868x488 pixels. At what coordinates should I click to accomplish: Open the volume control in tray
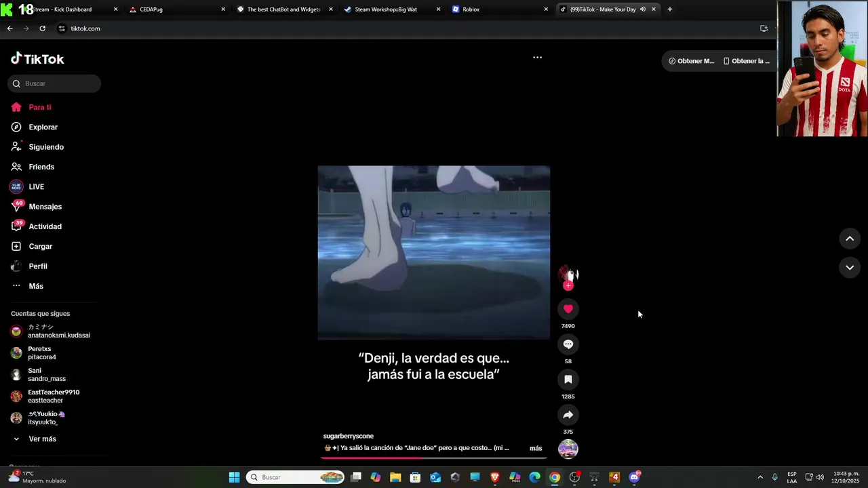pos(821,477)
